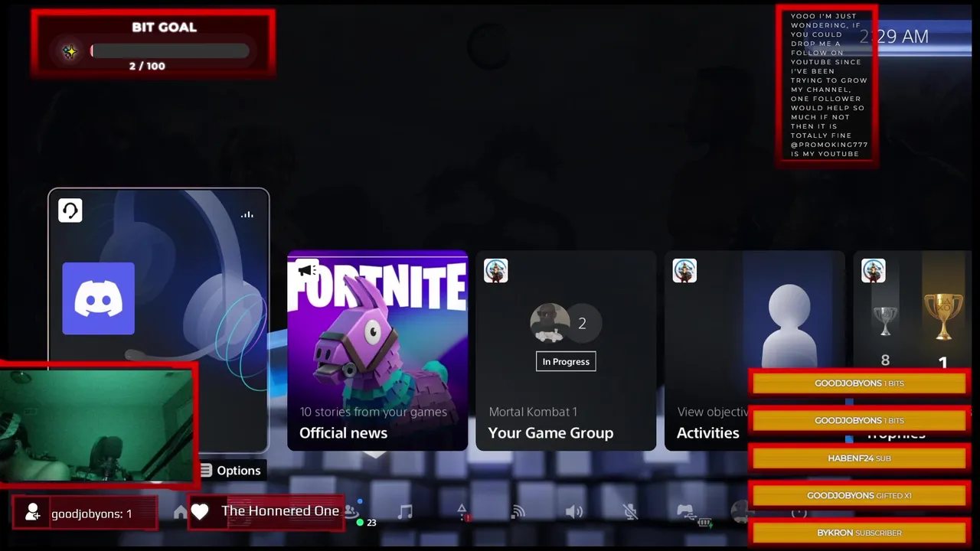Open the Music icon in the control center
Image resolution: width=980 pixels, height=551 pixels.
click(405, 511)
